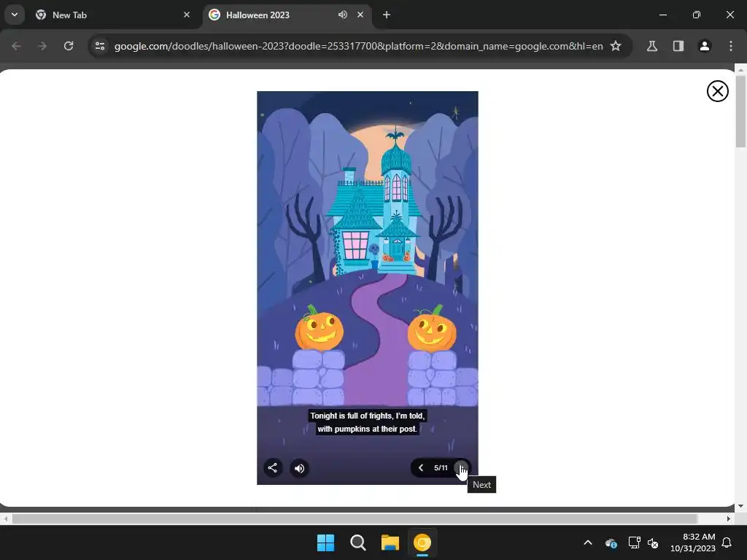Close the New Tab tab
The height and width of the screenshot is (560, 747).
click(187, 15)
